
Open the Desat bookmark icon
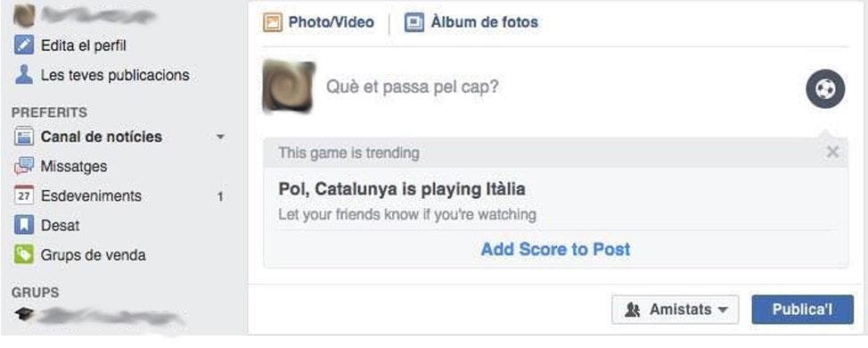[24, 225]
